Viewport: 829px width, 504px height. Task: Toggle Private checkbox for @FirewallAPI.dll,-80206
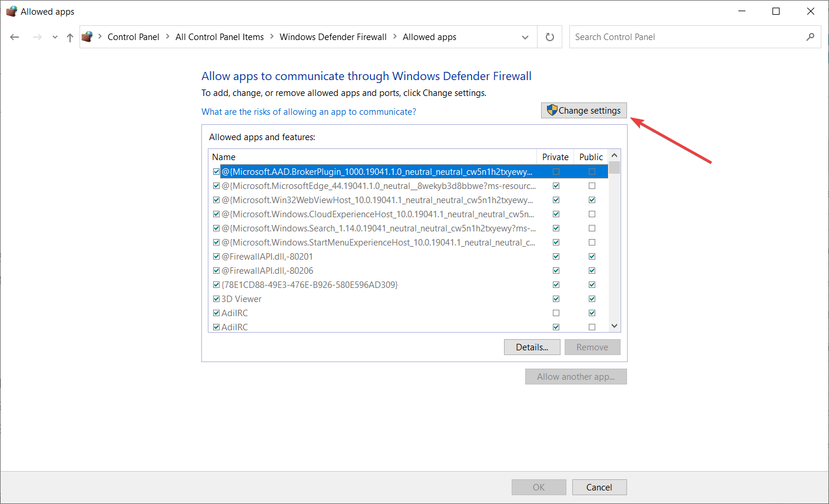point(556,271)
